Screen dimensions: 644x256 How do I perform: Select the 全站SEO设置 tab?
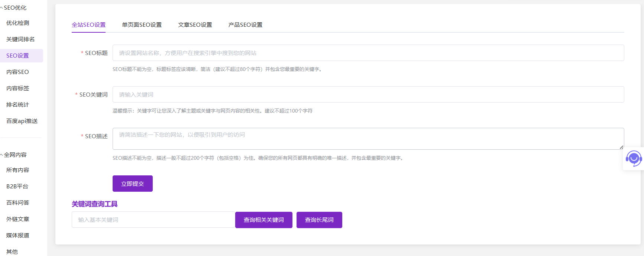coord(88,25)
